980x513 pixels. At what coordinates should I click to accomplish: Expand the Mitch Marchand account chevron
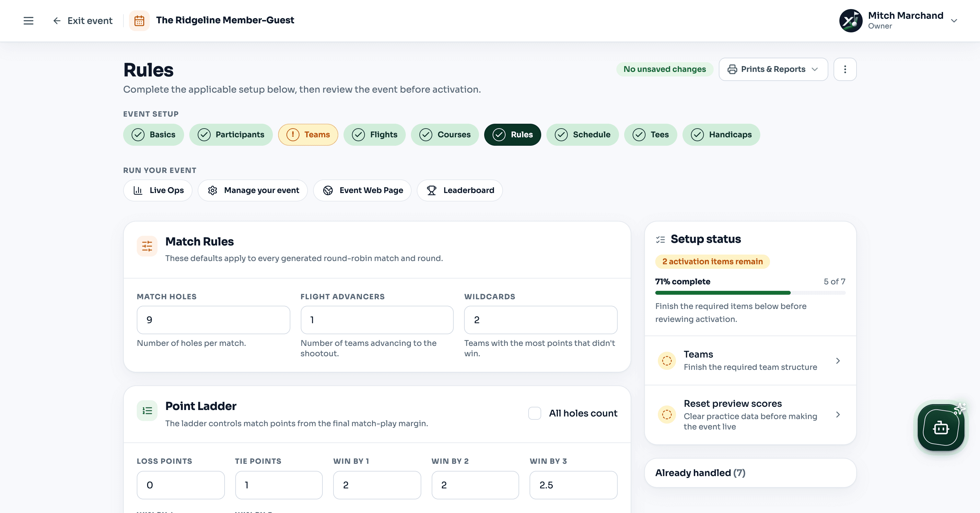pyautogui.click(x=954, y=21)
